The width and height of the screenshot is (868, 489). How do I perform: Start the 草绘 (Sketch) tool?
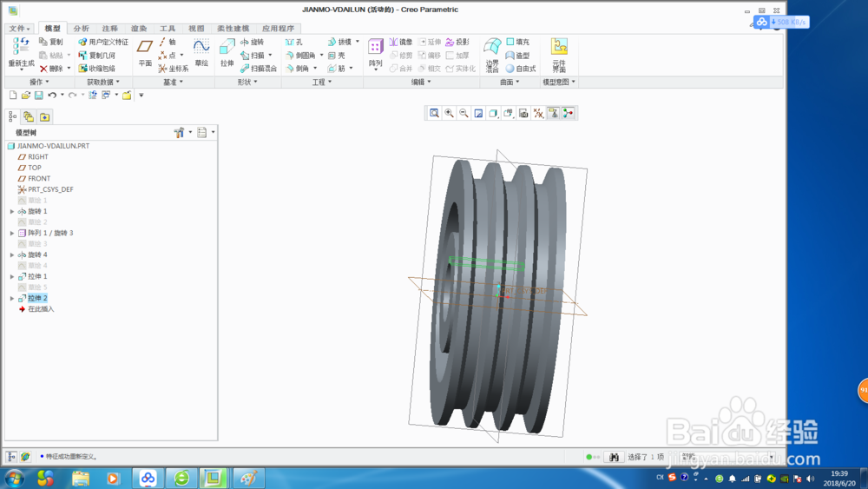click(201, 54)
